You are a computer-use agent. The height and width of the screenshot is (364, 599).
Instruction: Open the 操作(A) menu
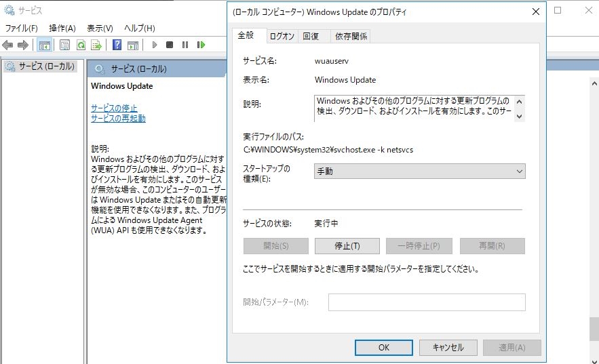62,28
